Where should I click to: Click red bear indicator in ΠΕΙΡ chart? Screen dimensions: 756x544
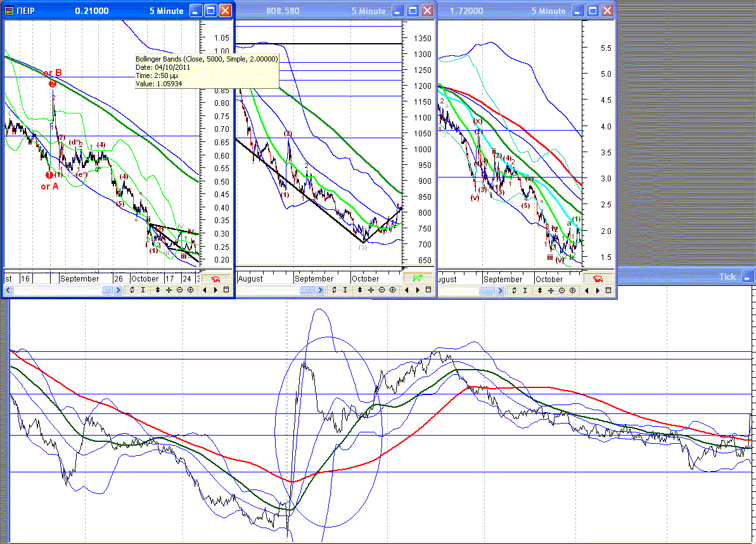tap(215, 279)
